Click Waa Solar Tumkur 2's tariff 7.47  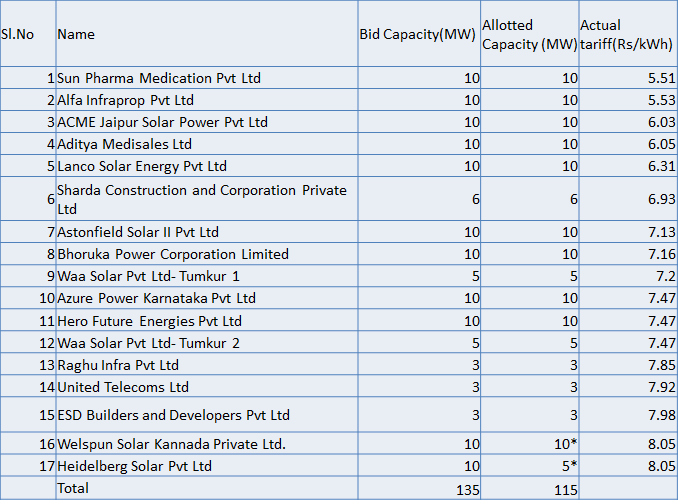(x=662, y=343)
